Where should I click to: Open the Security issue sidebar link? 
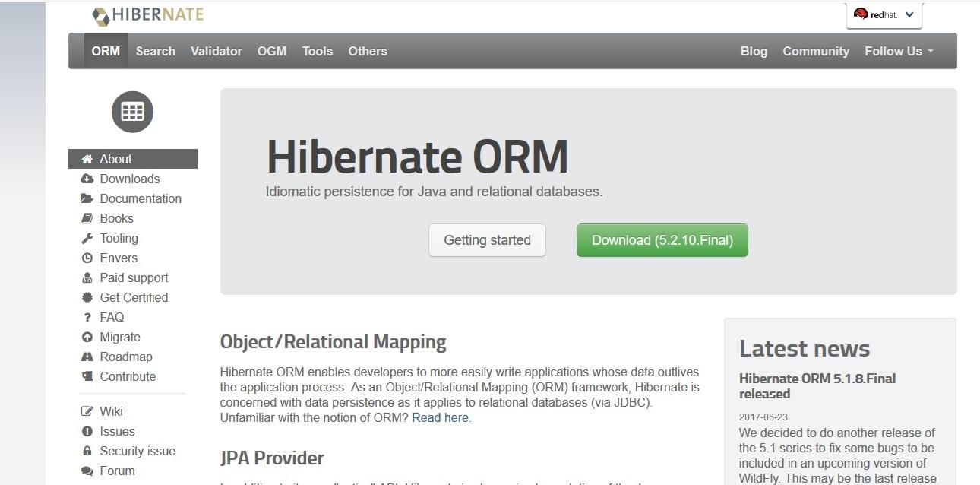[x=138, y=451]
